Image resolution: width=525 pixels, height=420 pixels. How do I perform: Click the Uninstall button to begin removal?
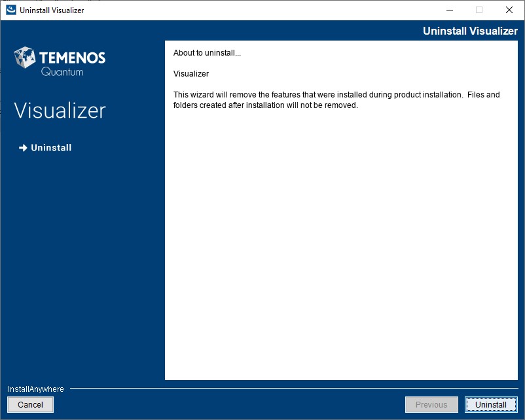[491, 404]
